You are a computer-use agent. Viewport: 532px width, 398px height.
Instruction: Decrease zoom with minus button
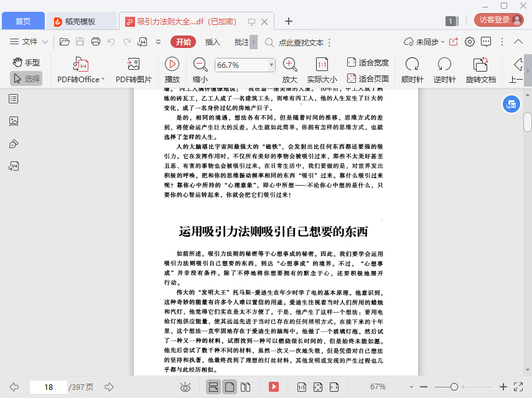tap(424, 387)
